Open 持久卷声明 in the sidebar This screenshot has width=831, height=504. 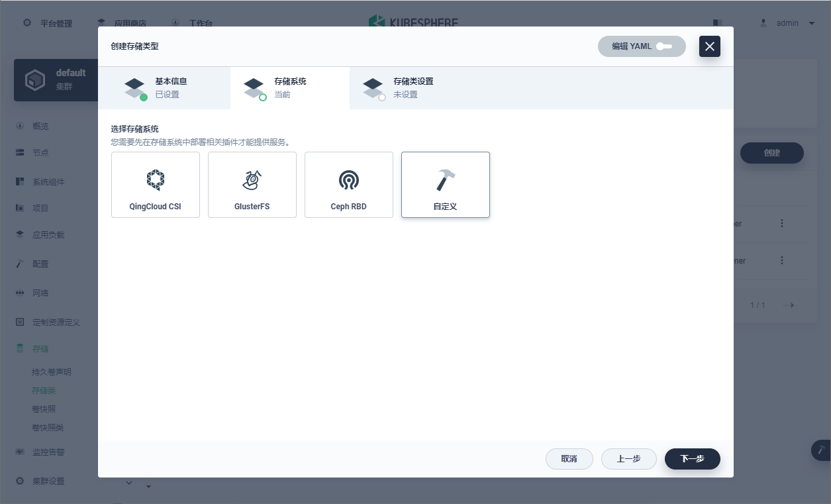click(x=52, y=372)
